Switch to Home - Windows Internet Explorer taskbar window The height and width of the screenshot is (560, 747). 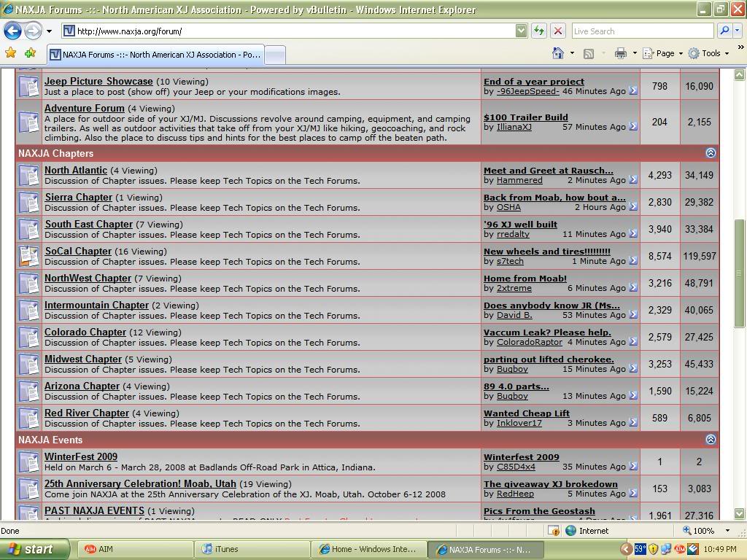coord(368,549)
